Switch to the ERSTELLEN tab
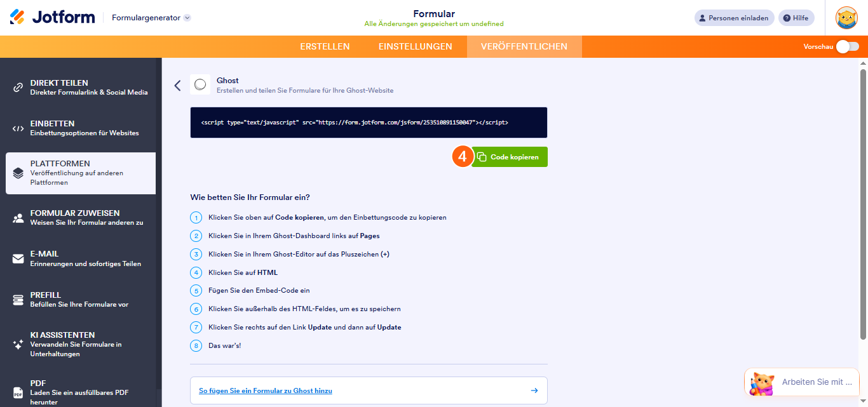Image resolution: width=868 pixels, height=407 pixels. 325,46
